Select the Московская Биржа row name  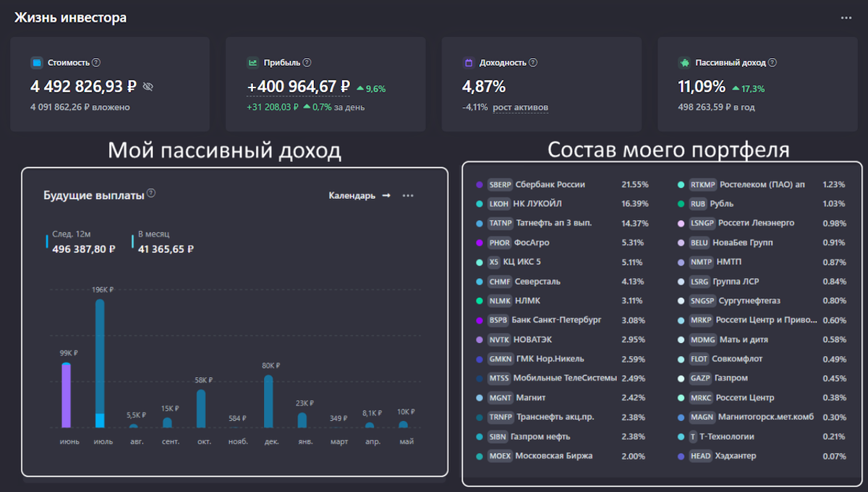[554, 456]
